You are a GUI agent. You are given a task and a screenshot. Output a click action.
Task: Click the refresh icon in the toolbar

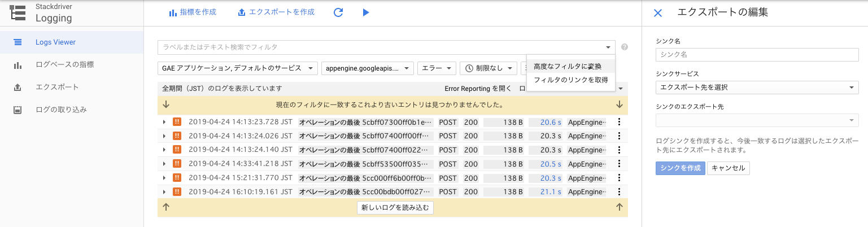pyautogui.click(x=338, y=12)
